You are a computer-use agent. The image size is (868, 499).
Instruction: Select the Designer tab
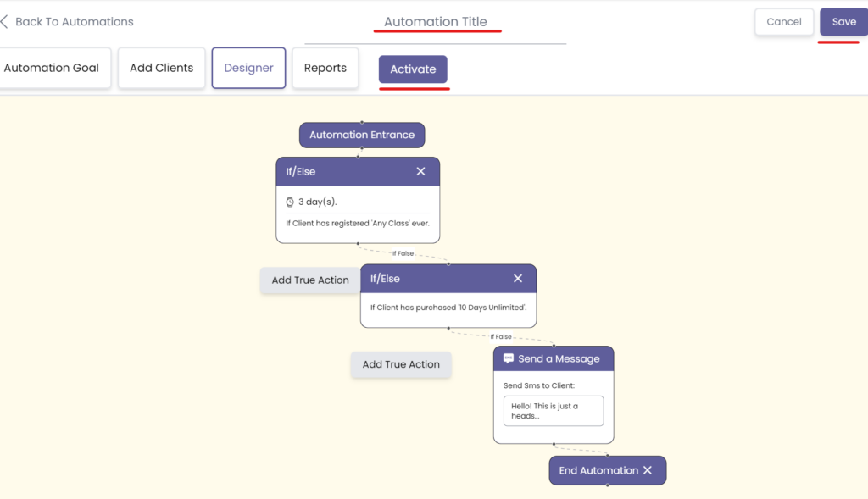[248, 68]
